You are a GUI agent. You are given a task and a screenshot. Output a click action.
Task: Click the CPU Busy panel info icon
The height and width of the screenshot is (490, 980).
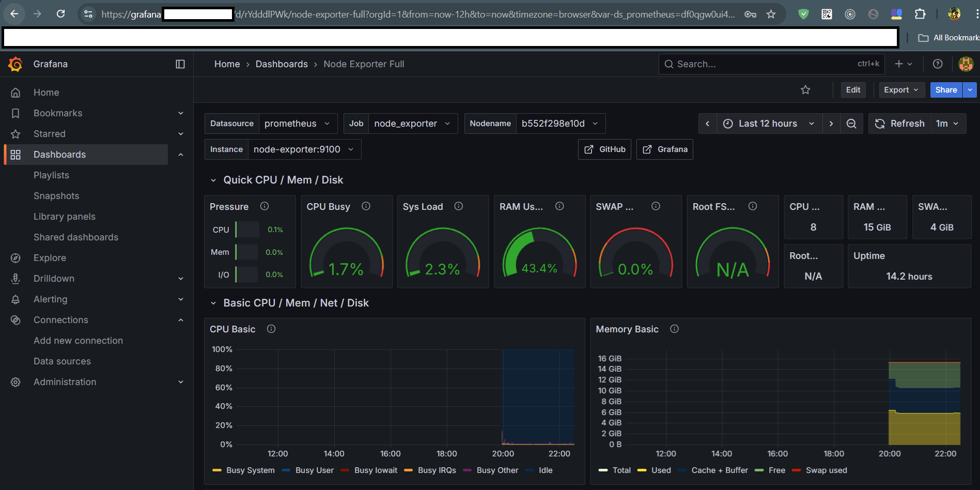pyautogui.click(x=366, y=206)
